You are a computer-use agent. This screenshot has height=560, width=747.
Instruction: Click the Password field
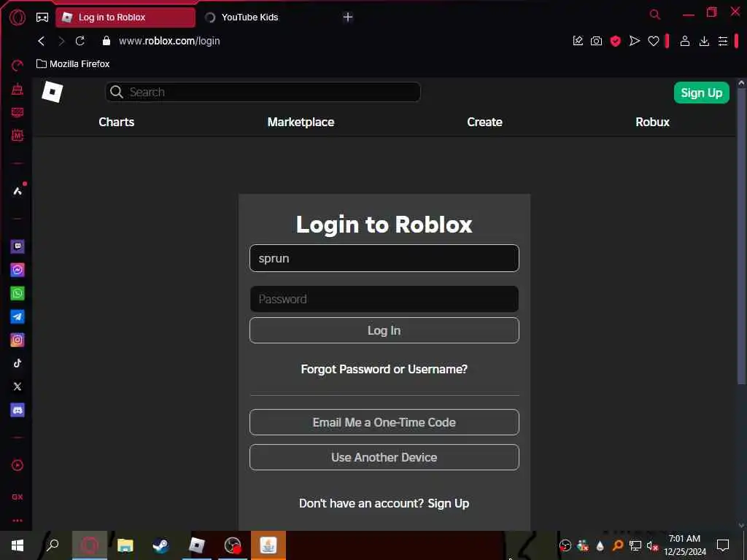(384, 299)
